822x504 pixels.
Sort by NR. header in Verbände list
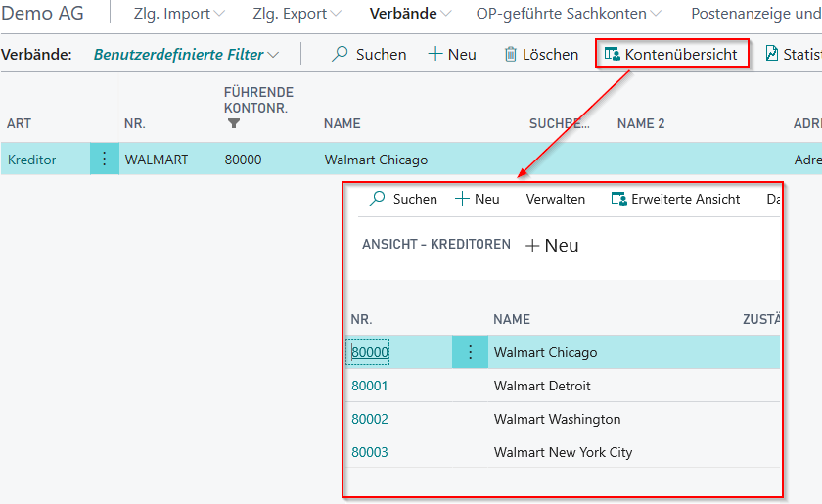[x=135, y=123]
